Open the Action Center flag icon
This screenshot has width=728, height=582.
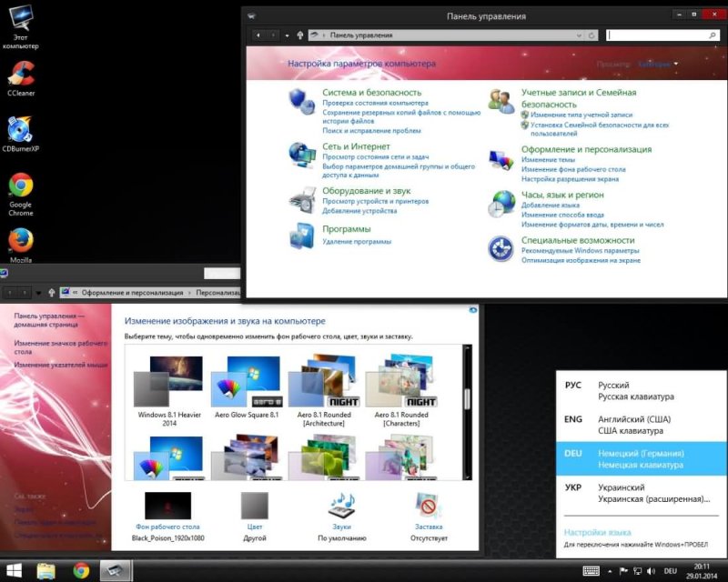coord(623,571)
